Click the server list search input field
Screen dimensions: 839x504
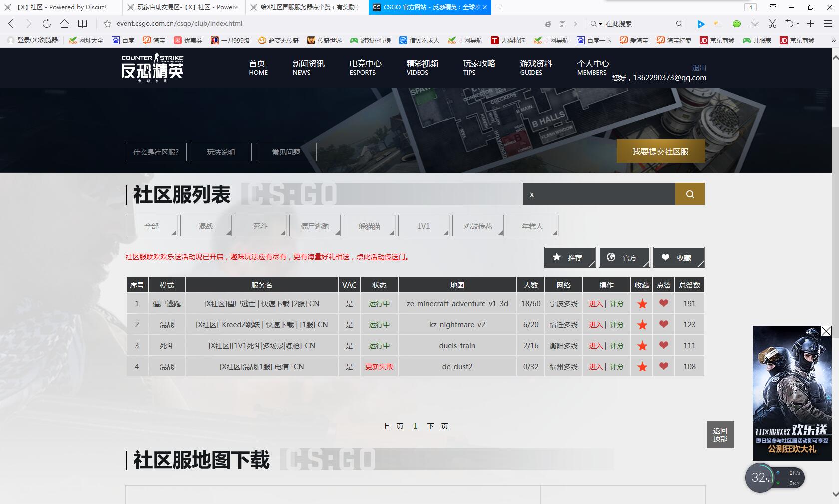598,194
